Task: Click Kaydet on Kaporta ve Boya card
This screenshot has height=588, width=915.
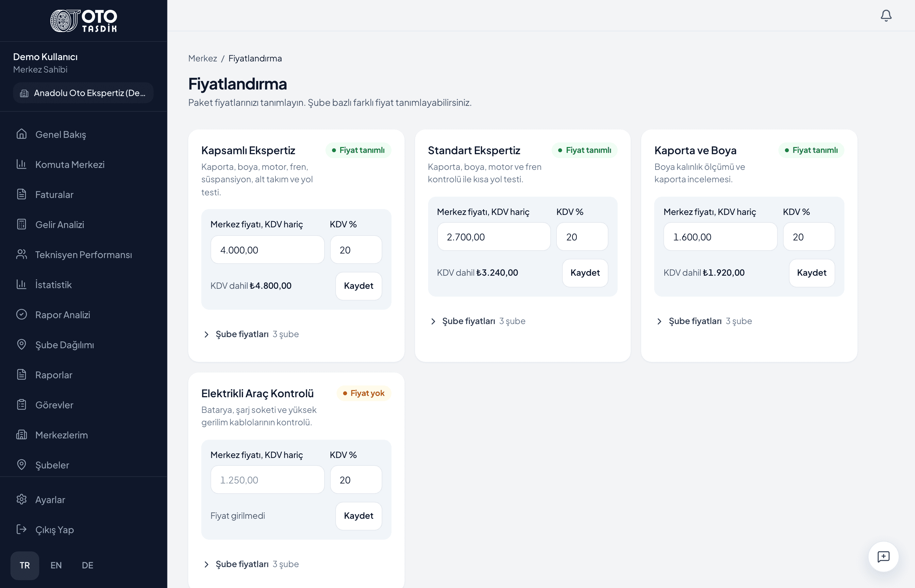Action: click(x=811, y=273)
